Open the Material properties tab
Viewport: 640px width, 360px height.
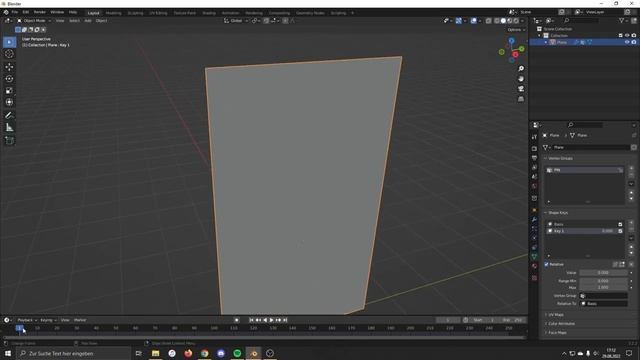pos(534,266)
